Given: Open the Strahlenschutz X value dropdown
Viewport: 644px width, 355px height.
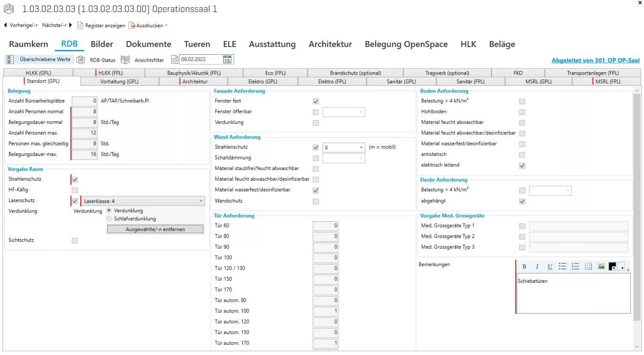Looking at the screenshot, I should [x=344, y=148].
